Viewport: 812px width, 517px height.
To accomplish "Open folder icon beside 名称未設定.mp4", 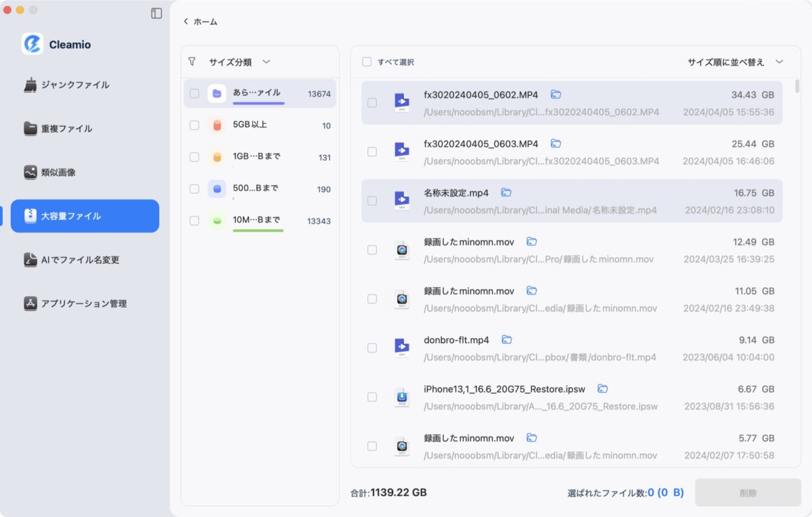I will pyautogui.click(x=506, y=192).
